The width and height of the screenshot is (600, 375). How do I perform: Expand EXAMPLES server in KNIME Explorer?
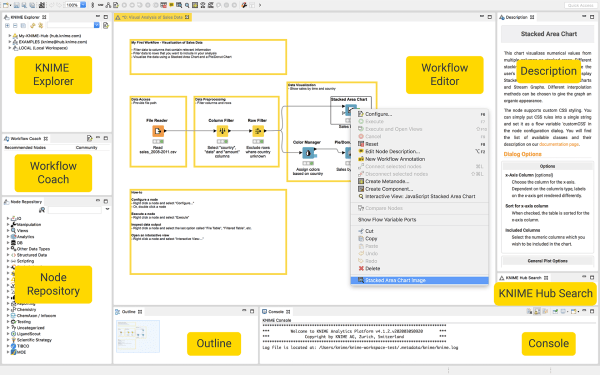tap(10, 42)
